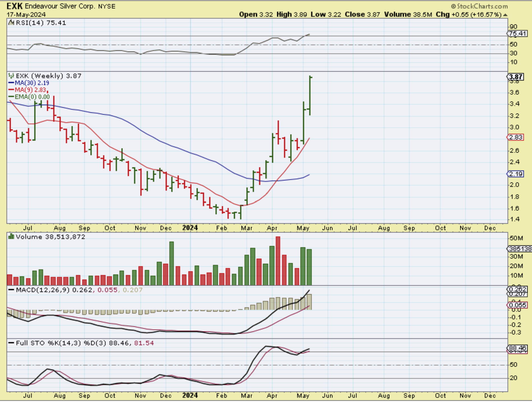This screenshot has height=402, width=532.
Task: Click the black line marker beside Full STO
Action: [x=11, y=343]
